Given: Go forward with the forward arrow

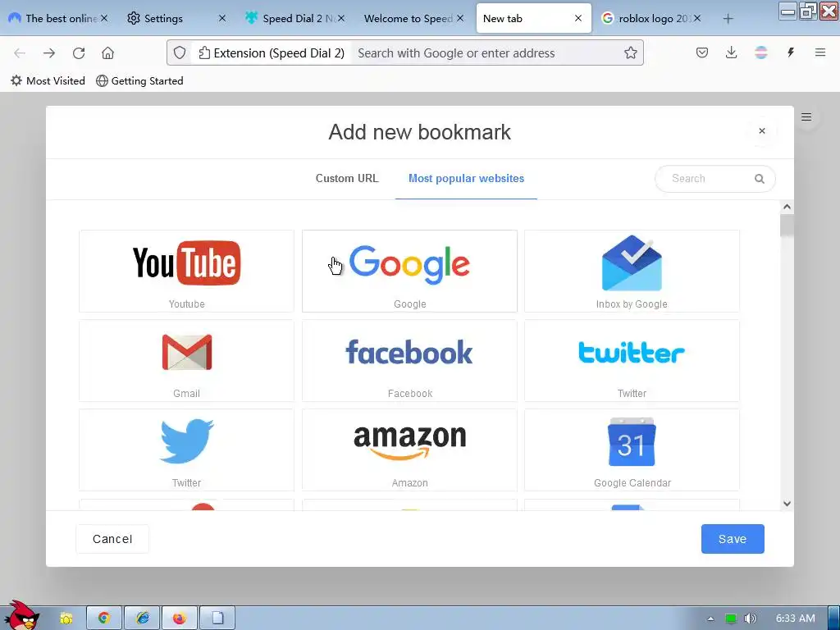Looking at the screenshot, I should [x=49, y=53].
